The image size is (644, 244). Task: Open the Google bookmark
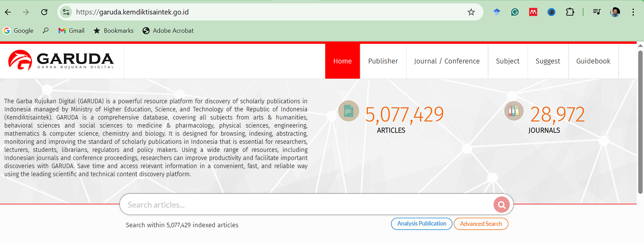click(18, 30)
